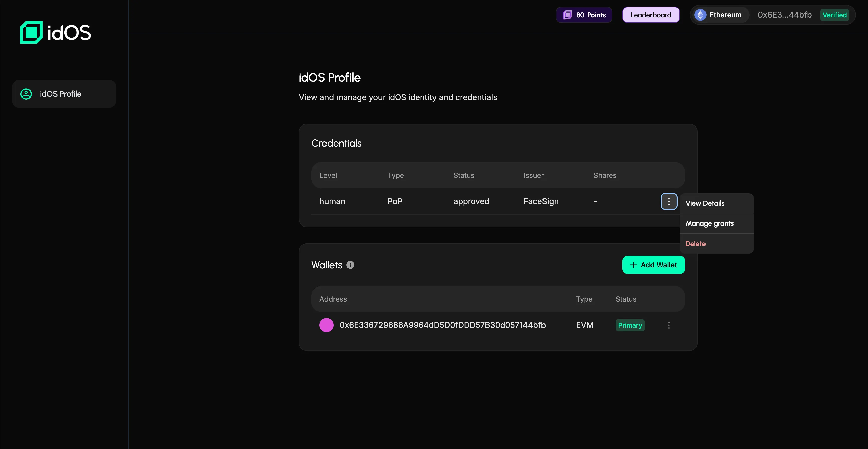868x449 pixels.
Task: Click the Primary status badge
Action: coord(630,325)
